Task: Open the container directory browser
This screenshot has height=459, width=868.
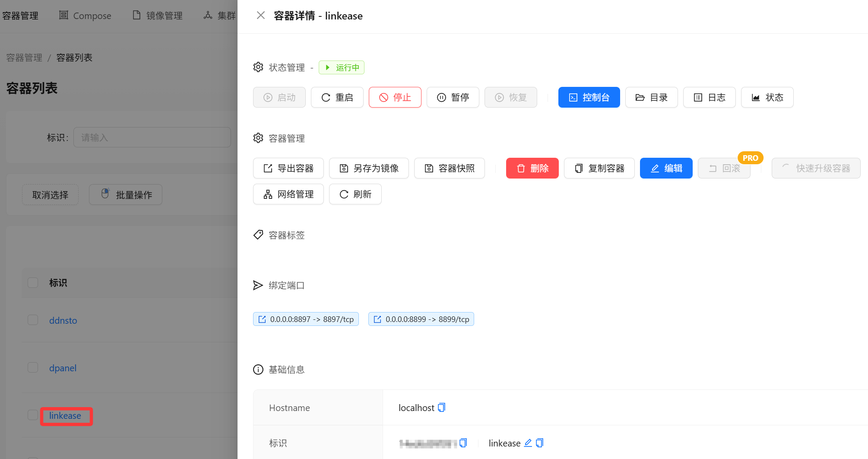Action: point(651,97)
